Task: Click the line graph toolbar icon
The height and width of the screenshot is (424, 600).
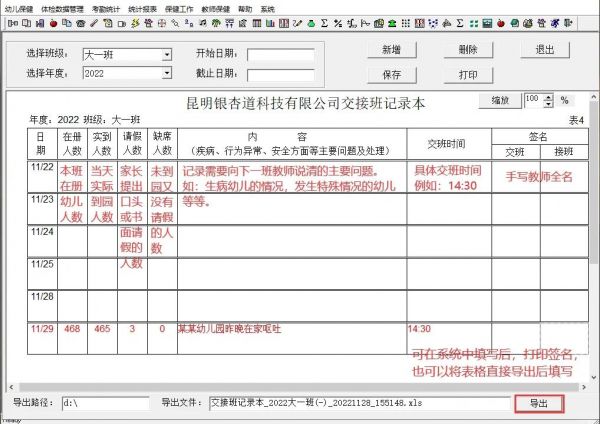Action: (365, 23)
